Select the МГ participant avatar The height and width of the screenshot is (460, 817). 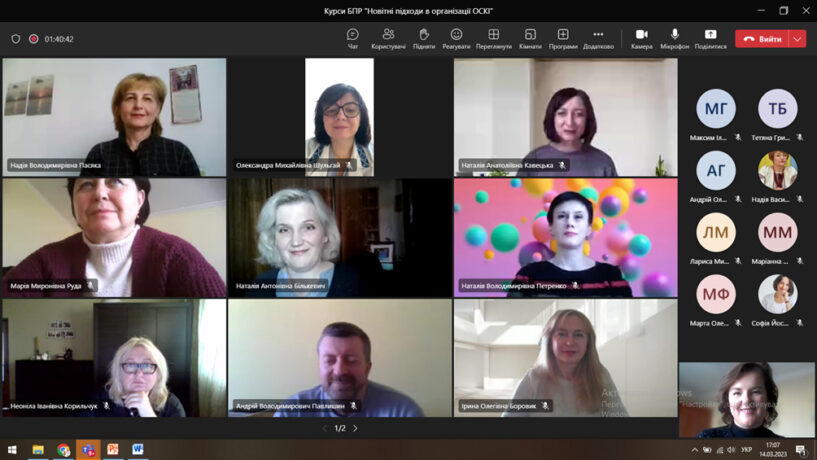click(x=716, y=109)
